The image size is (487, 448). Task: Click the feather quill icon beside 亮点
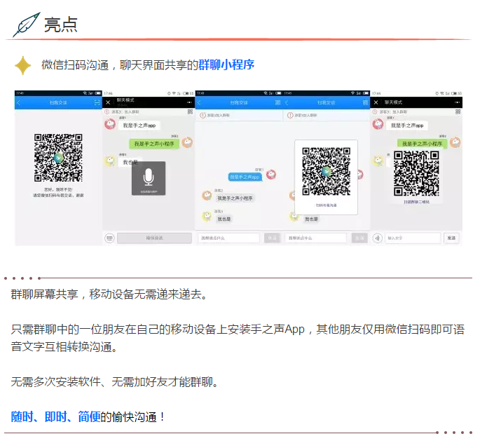[26, 25]
